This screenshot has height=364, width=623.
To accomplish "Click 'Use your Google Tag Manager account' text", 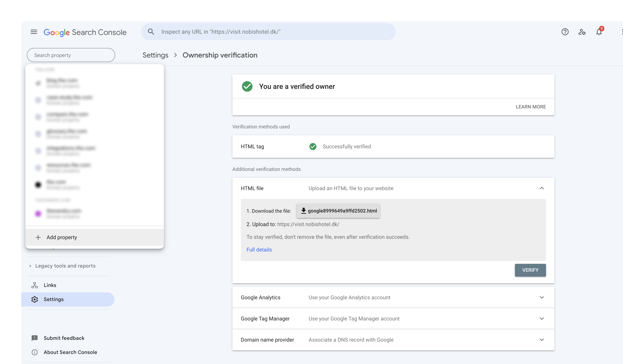I will click(354, 318).
